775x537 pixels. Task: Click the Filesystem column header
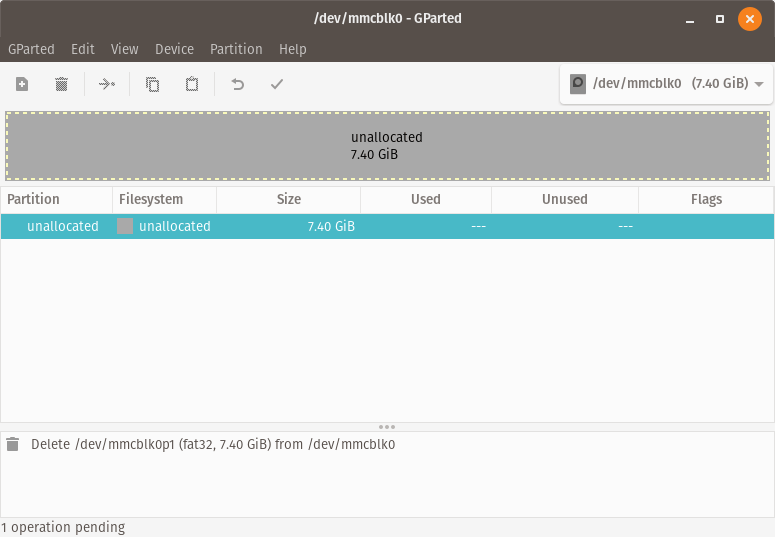151,199
